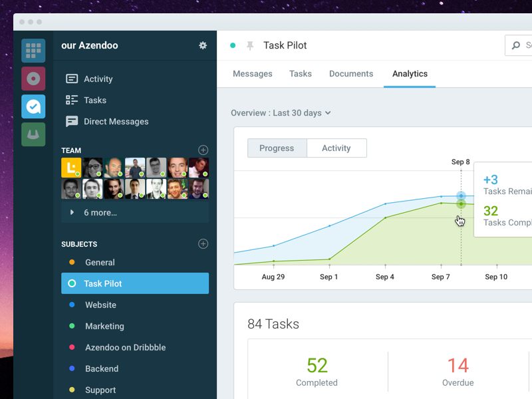
Task: Click the Sep 10 axis label
Action: (x=496, y=277)
